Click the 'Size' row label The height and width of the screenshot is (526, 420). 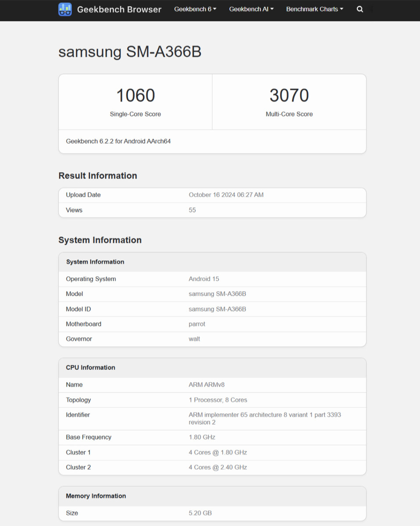coord(72,513)
